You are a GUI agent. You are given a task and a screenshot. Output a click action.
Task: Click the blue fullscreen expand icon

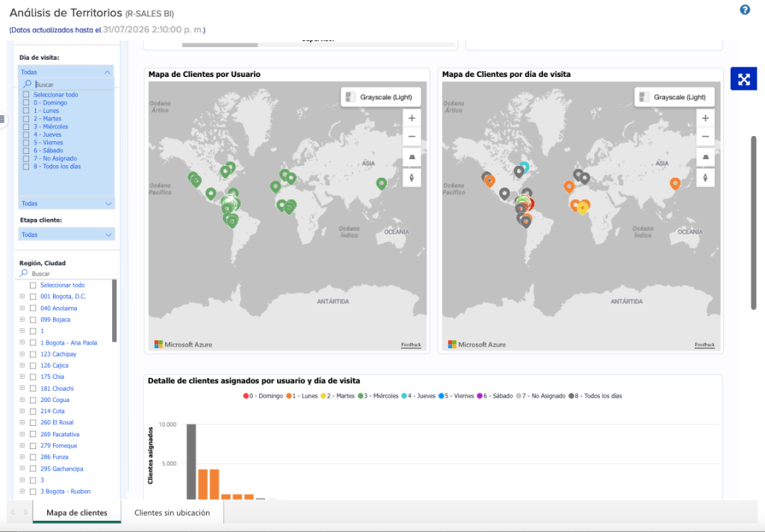tap(743, 79)
